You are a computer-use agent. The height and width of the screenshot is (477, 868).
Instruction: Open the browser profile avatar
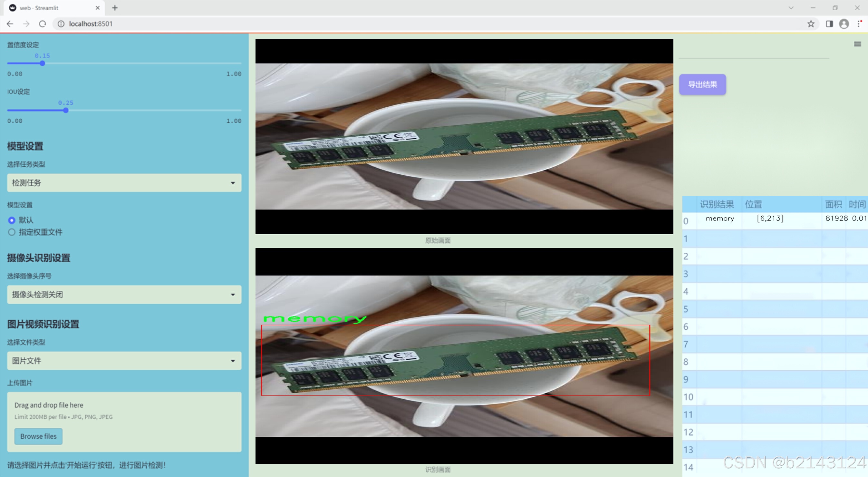coord(844,24)
